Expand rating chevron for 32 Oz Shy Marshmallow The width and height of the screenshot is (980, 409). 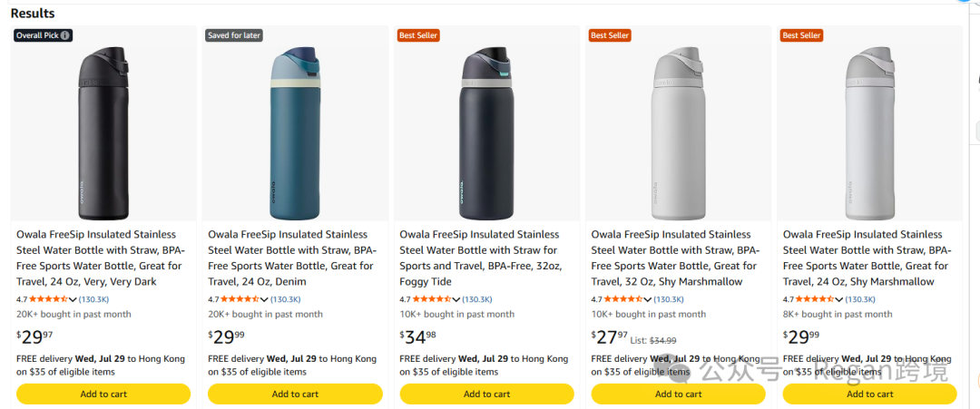coord(648,300)
